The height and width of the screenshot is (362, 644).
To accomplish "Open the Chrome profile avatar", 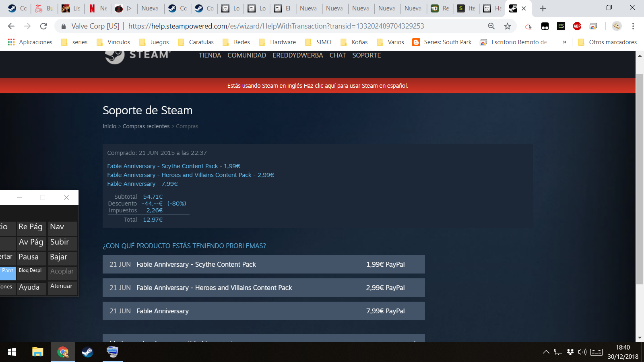I will point(617,26).
